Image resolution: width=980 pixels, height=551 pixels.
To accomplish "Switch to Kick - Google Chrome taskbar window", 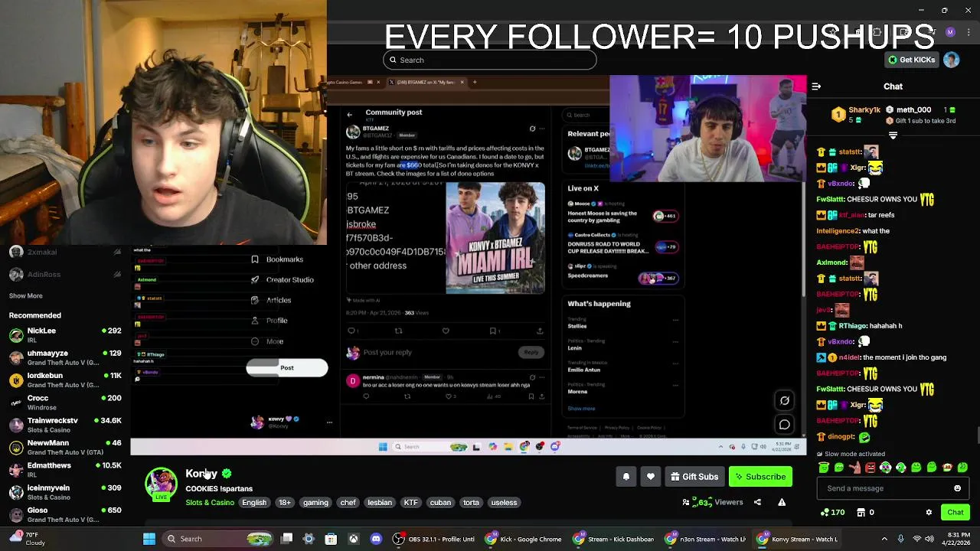I will click(x=525, y=539).
